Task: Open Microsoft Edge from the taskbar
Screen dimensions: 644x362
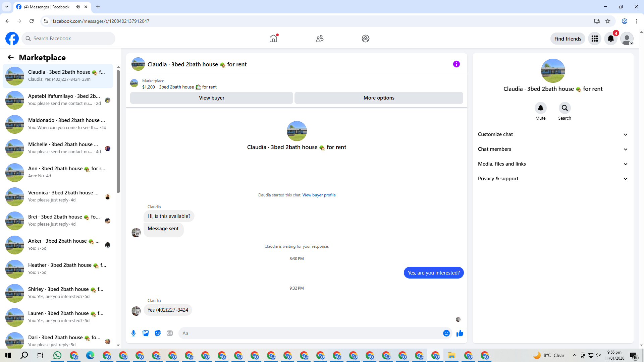Action: (x=90, y=355)
